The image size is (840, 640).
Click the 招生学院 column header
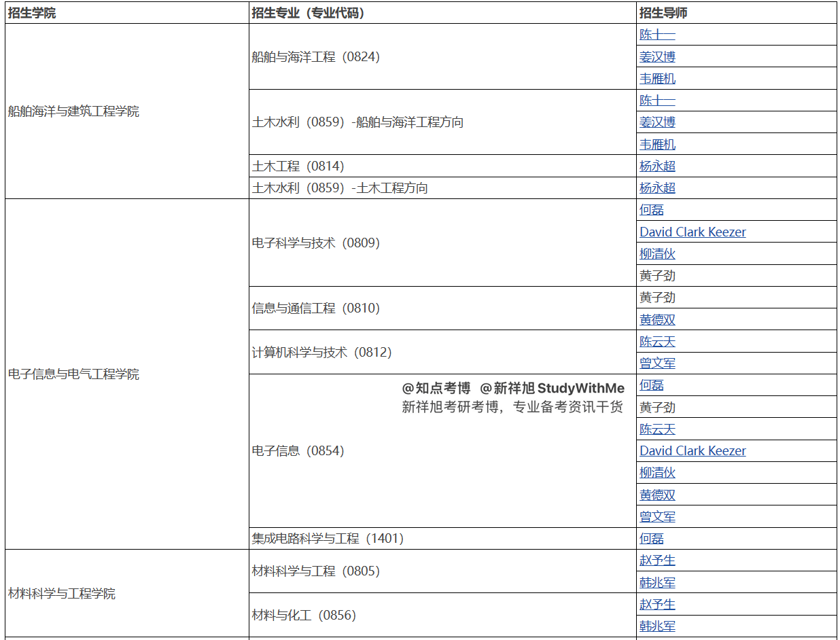[127, 13]
